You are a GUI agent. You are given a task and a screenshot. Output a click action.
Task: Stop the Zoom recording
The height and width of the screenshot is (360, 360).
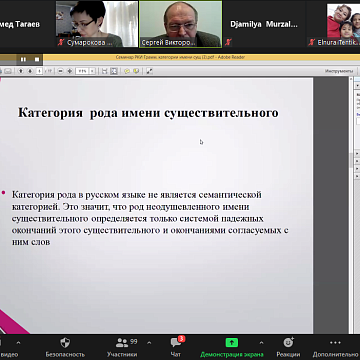click(x=37, y=59)
